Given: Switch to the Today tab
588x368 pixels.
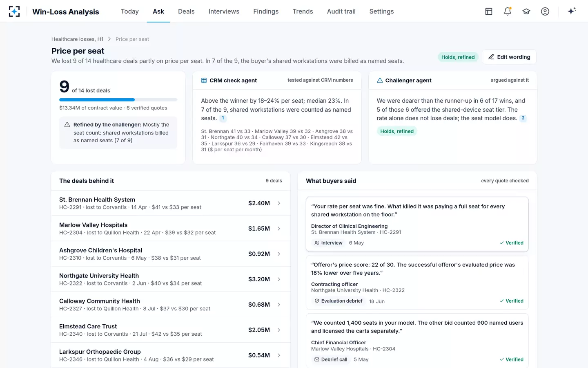Looking at the screenshot, I should [x=130, y=11].
